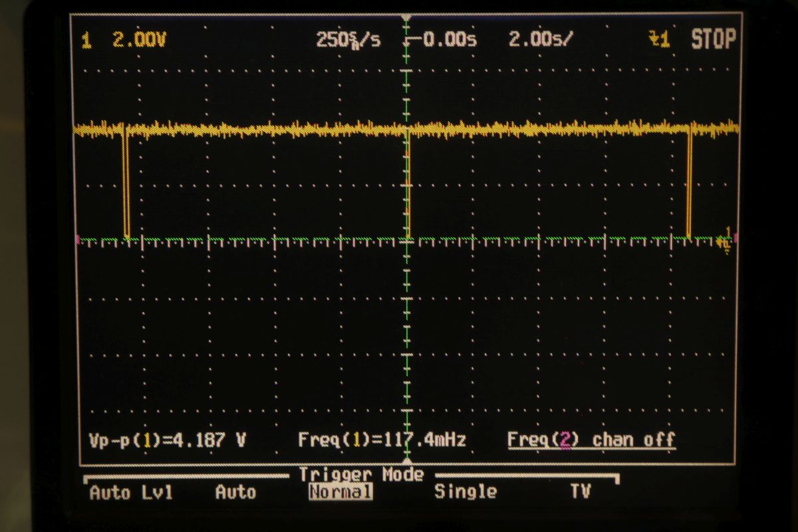Screen dimensions: 798x532
Task: Click the 250 Sa/s sample rate readout
Action: tap(348, 40)
